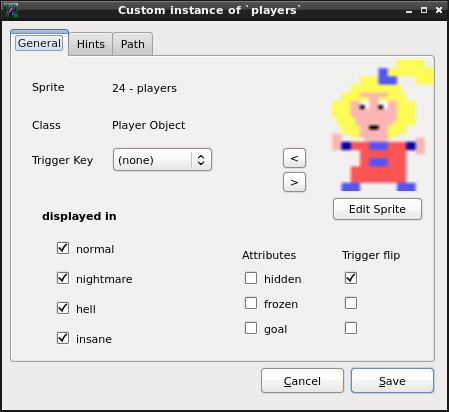Toggle the 'insane' display checkbox

point(63,338)
